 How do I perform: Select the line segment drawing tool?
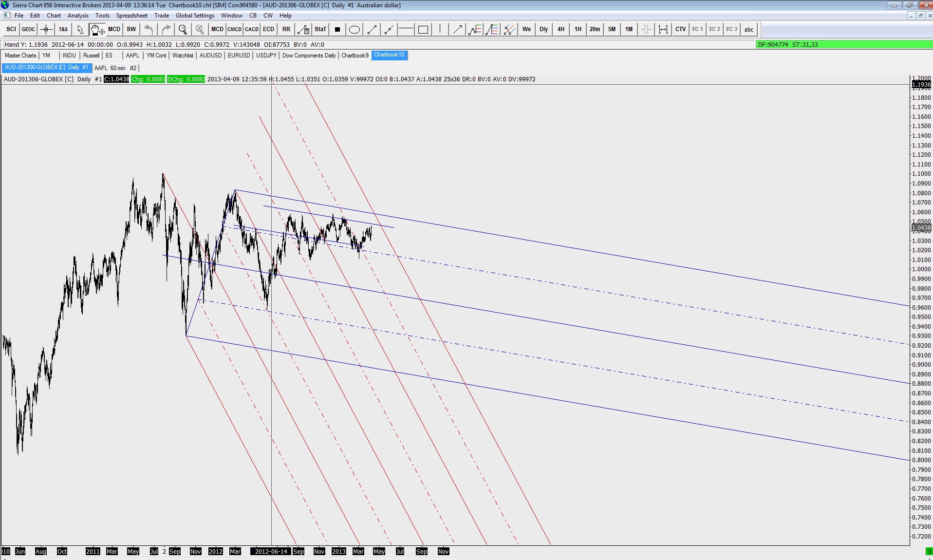click(372, 29)
